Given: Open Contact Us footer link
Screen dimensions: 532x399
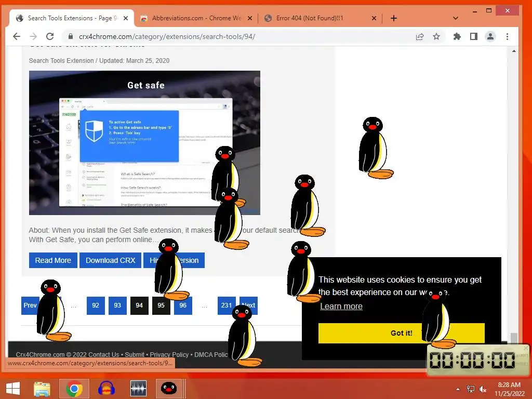Looking at the screenshot, I should click(103, 354).
